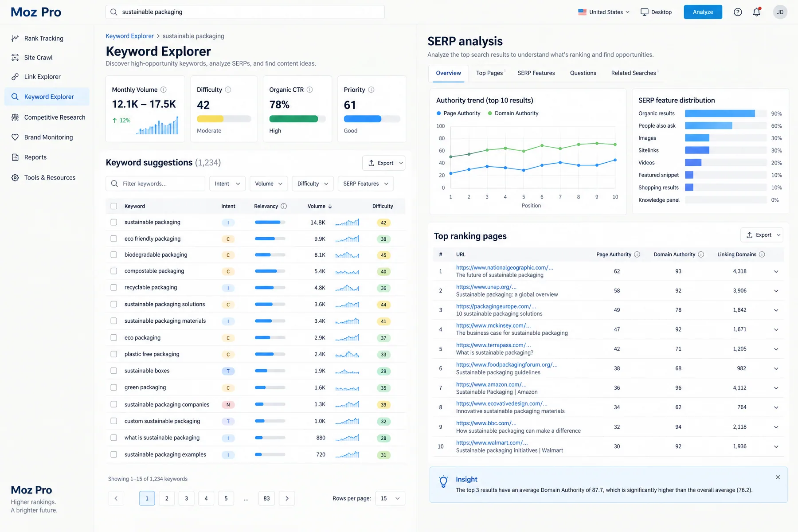Follow the Keyword Explorer breadcrumb link

click(x=129, y=36)
